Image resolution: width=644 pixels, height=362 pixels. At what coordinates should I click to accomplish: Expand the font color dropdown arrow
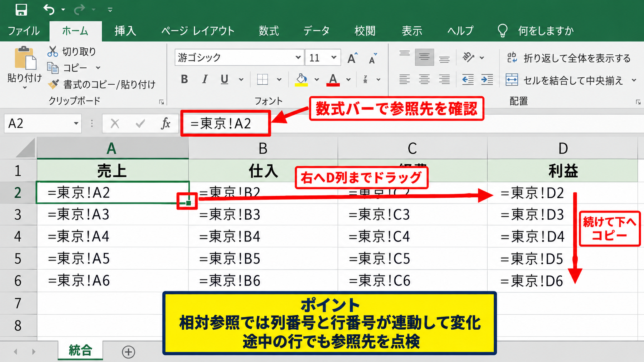coord(348,80)
